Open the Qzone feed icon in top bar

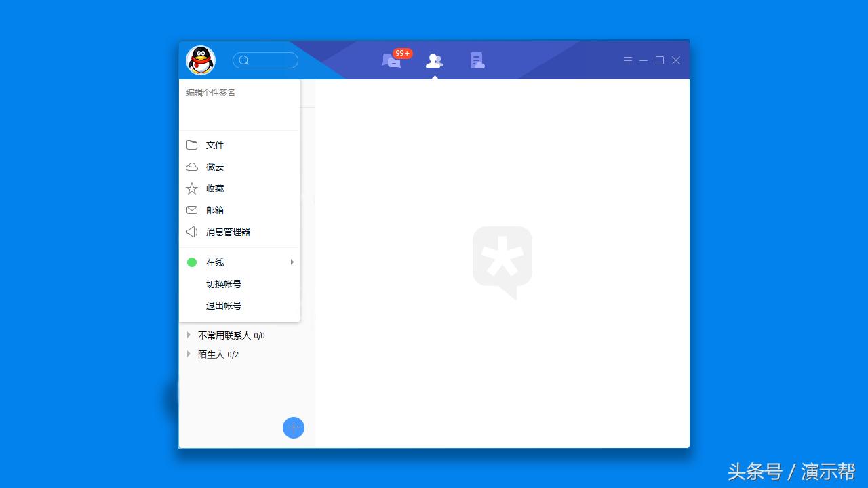(477, 60)
